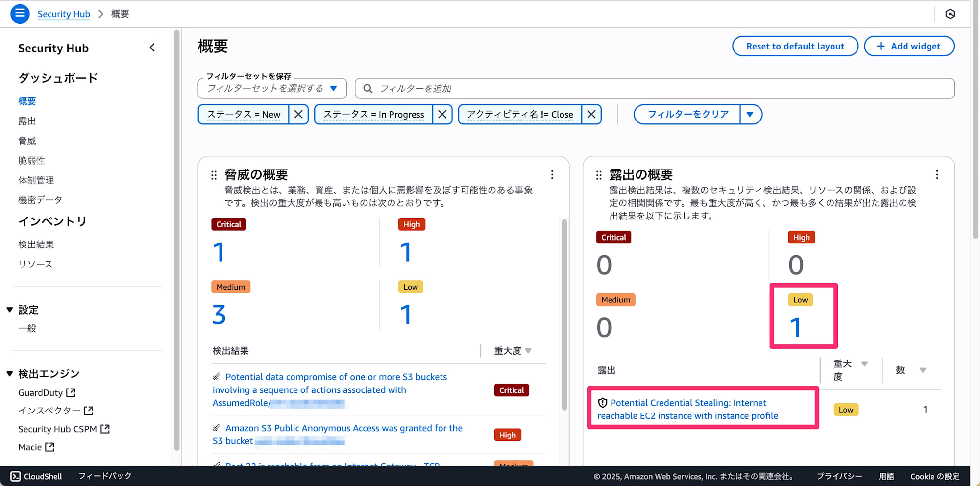Sort threats by 重大度 column
Viewport: 980px width, 486px height.
tap(513, 351)
